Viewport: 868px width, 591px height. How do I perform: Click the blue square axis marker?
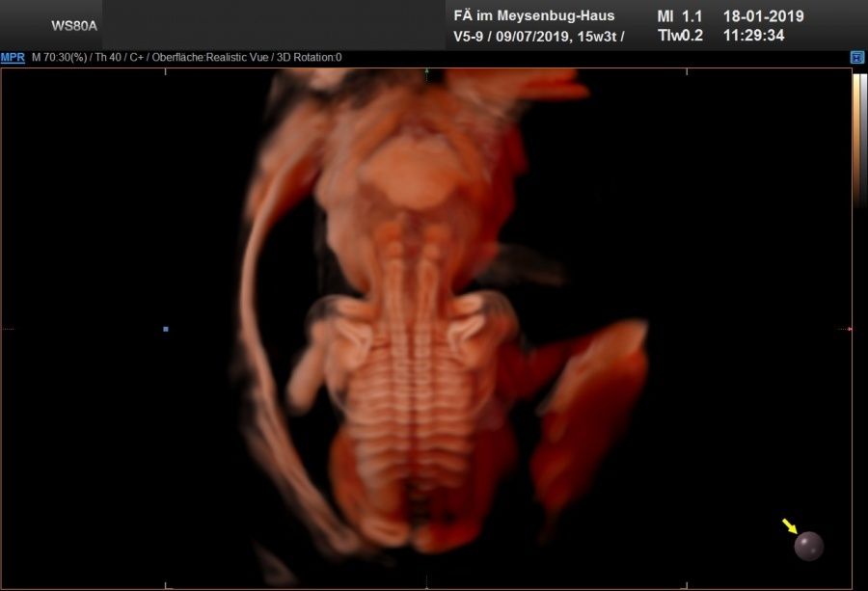[x=166, y=330]
